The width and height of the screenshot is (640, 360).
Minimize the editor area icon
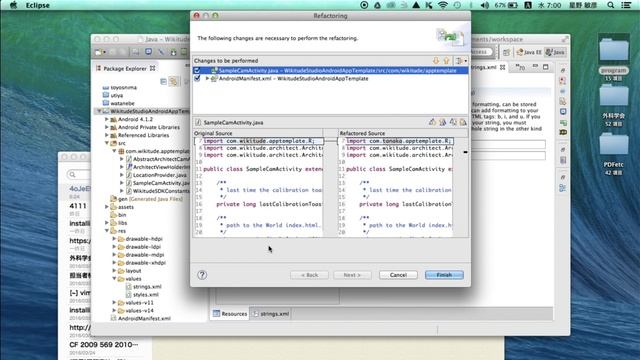click(x=535, y=66)
